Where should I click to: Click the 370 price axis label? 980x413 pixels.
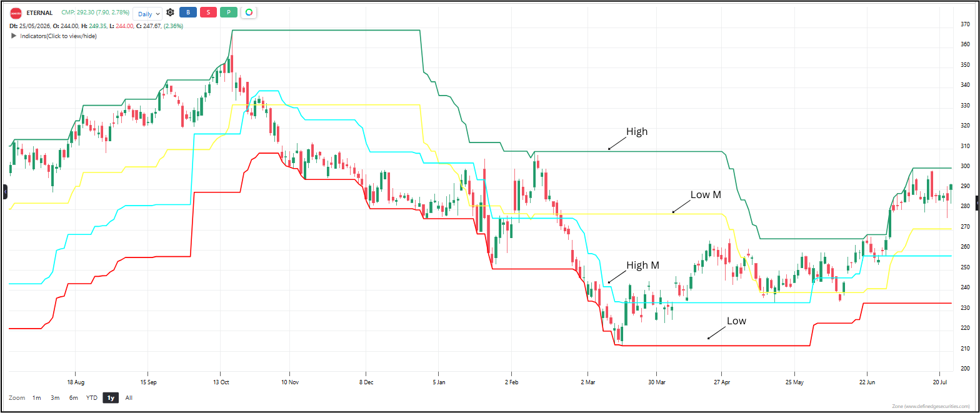[965, 24]
